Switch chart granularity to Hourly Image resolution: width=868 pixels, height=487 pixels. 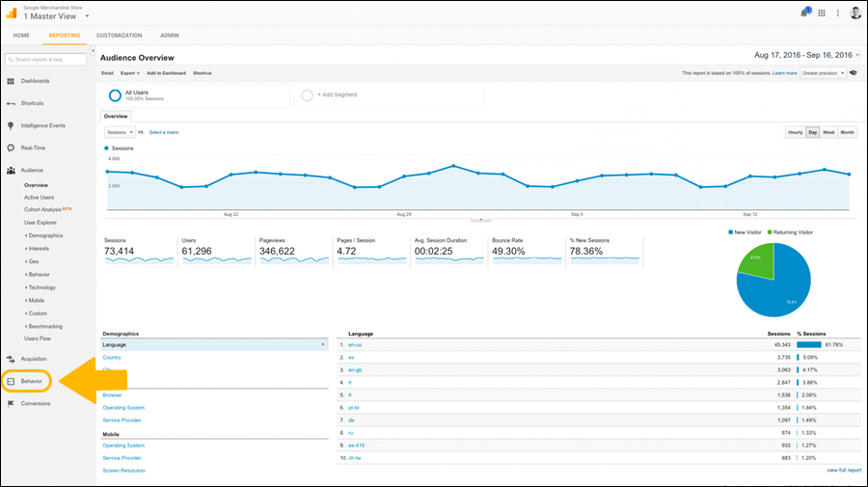point(795,132)
